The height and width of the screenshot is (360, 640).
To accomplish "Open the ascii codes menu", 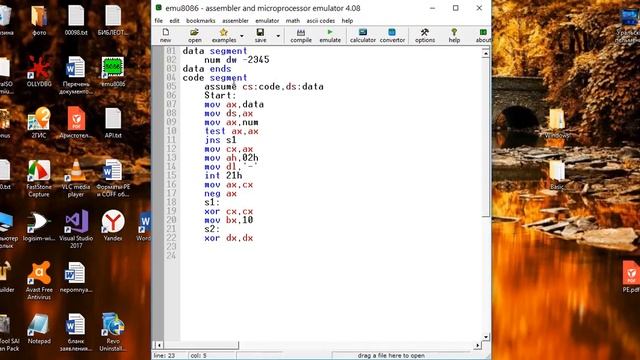I will tap(320, 20).
